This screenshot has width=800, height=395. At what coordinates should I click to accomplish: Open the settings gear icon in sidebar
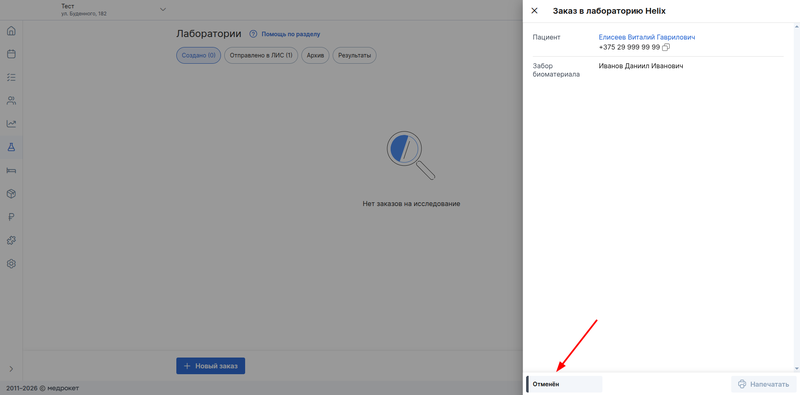(11, 264)
